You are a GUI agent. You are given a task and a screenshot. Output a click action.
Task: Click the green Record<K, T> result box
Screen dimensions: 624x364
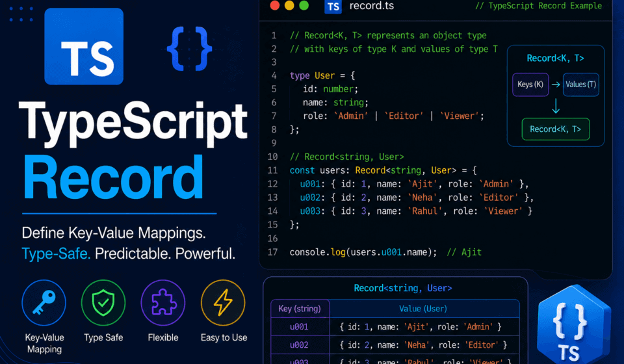click(x=556, y=129)
